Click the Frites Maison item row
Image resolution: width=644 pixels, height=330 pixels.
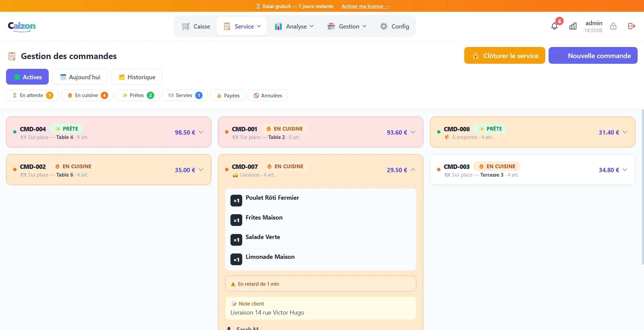320,220
